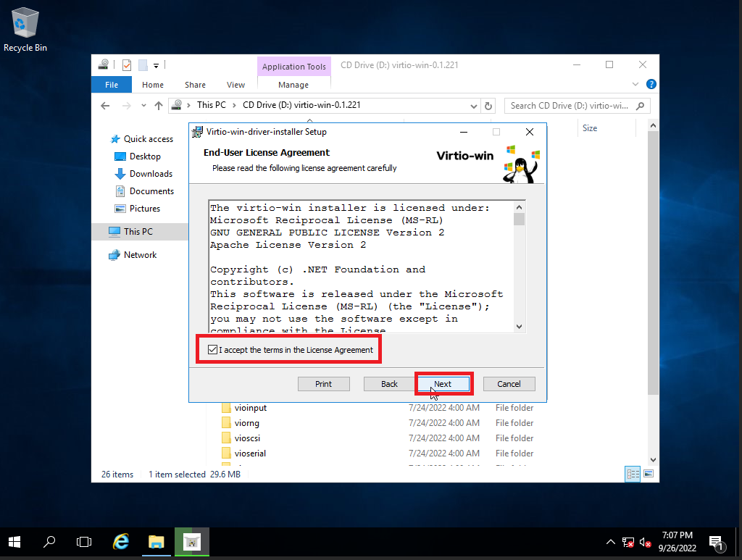Sort by the Size column header

pos(590,128)
